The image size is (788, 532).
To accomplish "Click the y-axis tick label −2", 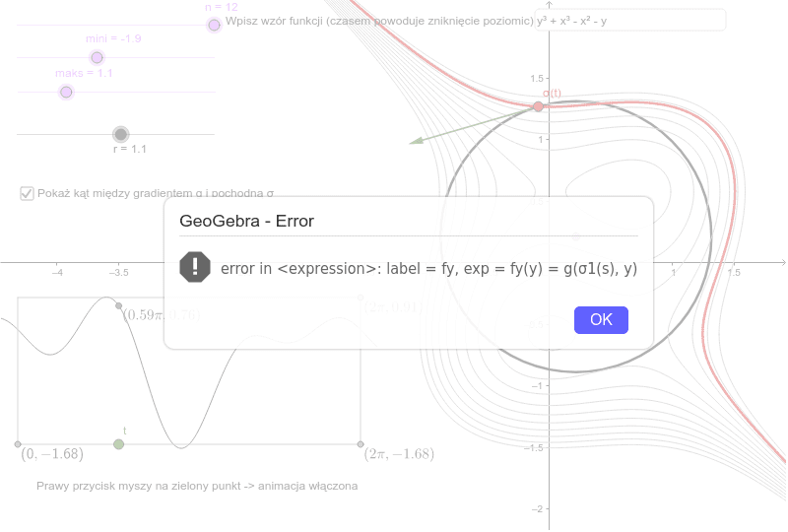I will (537, 509).
